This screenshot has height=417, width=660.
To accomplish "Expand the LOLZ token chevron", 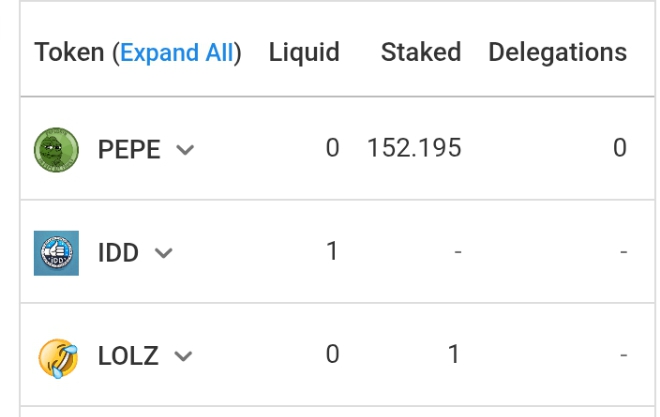I will pos(183,356).
